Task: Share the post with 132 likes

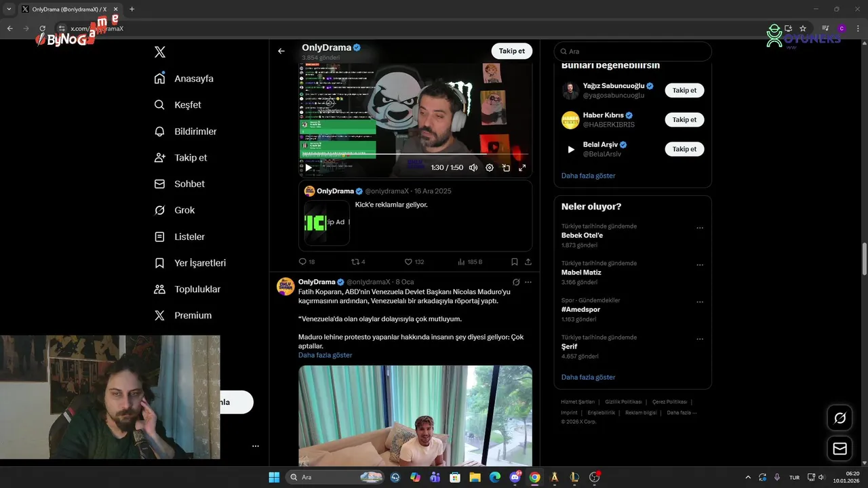Action: pos(528,262)
